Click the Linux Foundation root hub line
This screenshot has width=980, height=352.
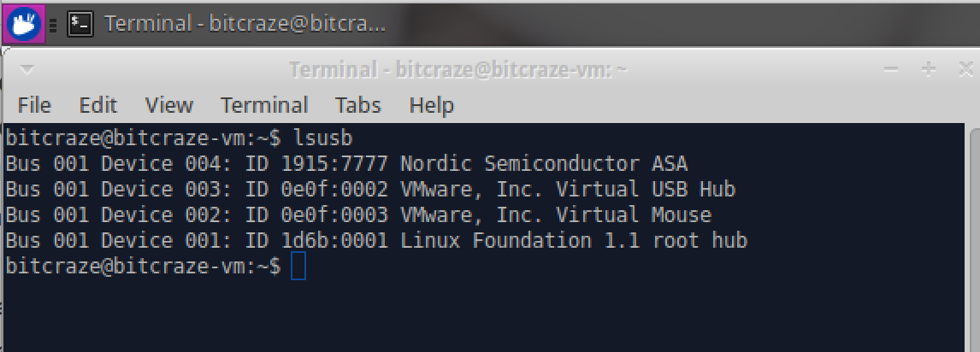(376, 241)
